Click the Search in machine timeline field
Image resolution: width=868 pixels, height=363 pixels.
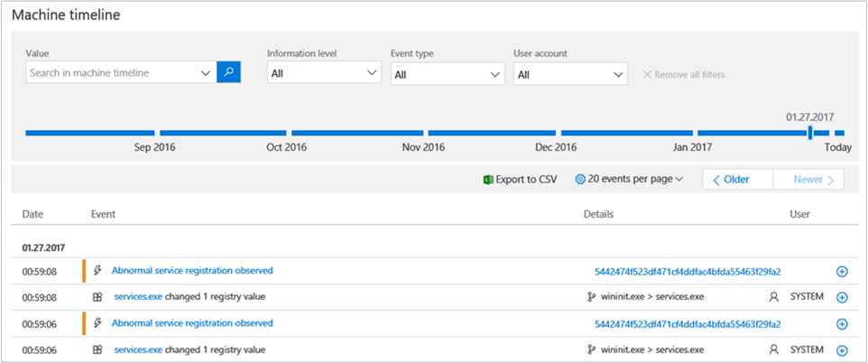pyautogui.click(x=112, y=73)
